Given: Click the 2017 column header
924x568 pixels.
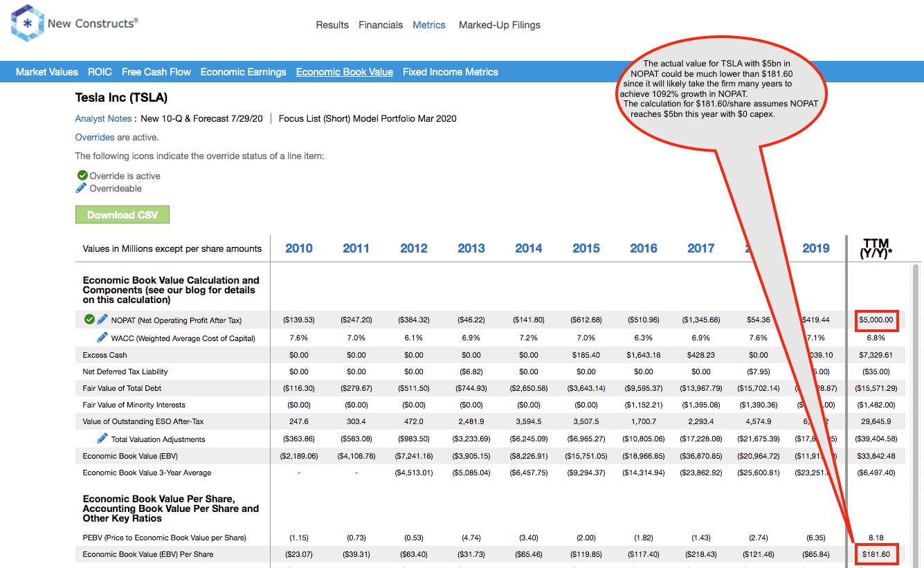Looking at the screenshot, I should (701, 248).
